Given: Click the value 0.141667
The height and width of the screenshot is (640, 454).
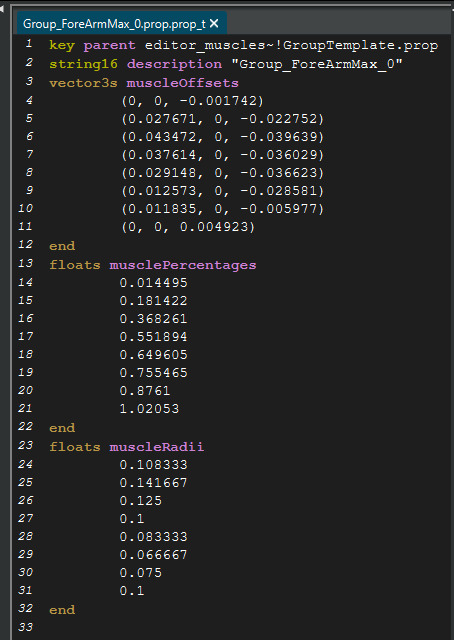Looking at the screenshot, I should coord(154,482).
